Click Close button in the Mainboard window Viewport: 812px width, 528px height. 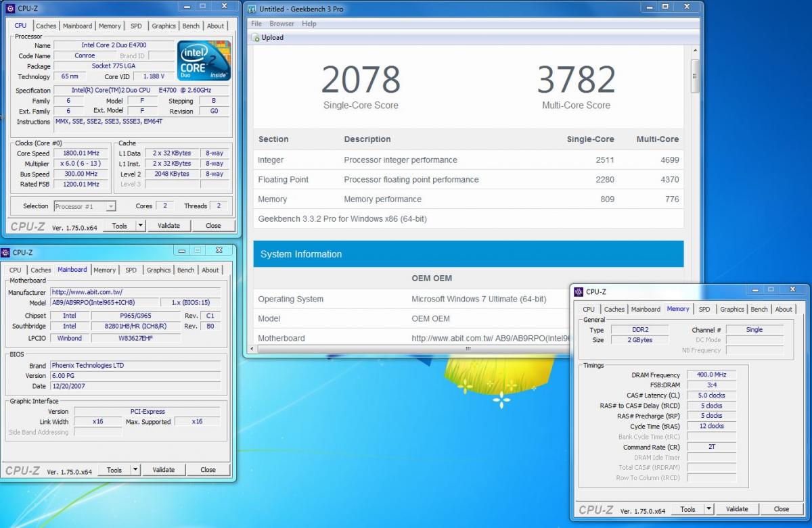(208, 470)
